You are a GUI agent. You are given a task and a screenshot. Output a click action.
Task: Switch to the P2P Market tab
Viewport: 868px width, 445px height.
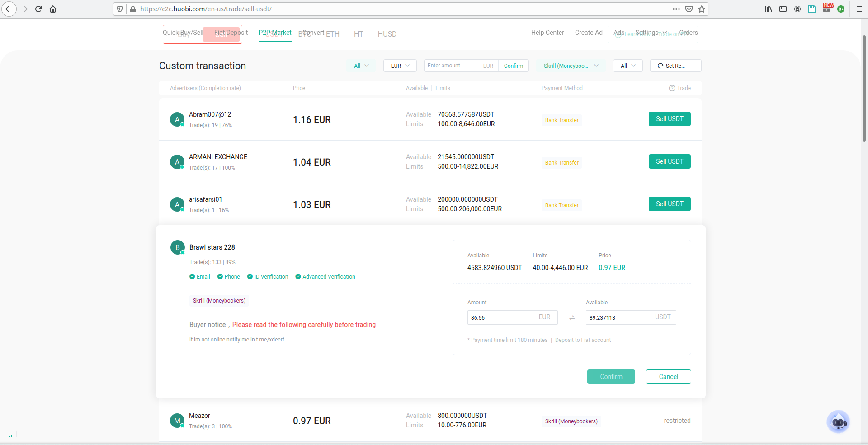point(275,33)
